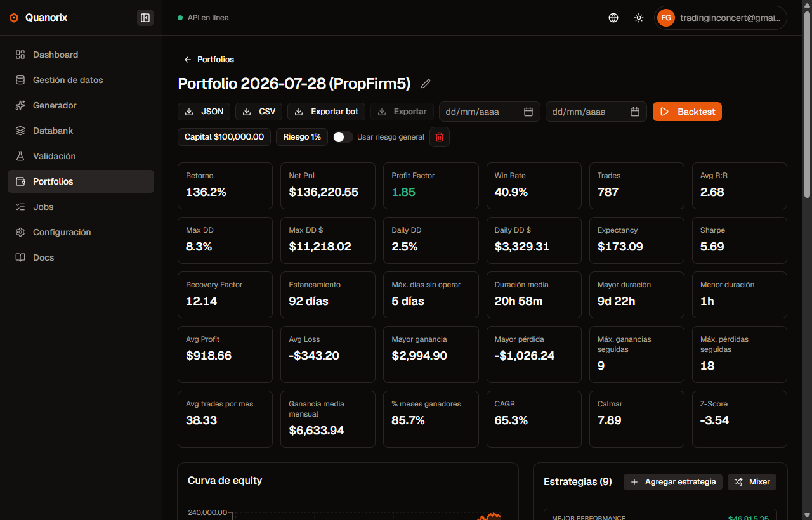Click the Capital $100,000.00 button

click(224, 137)
